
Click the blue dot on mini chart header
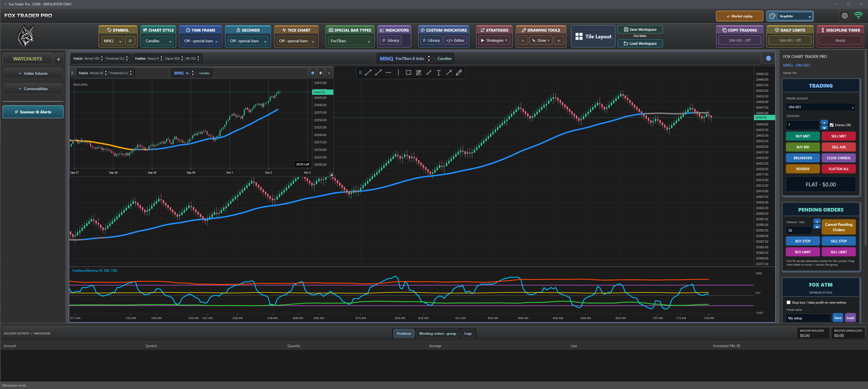313,73
